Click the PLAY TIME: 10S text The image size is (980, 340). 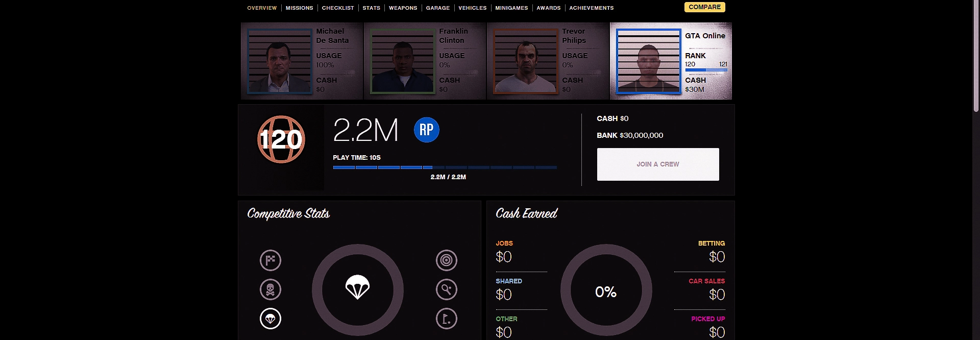tap(357, 158)
